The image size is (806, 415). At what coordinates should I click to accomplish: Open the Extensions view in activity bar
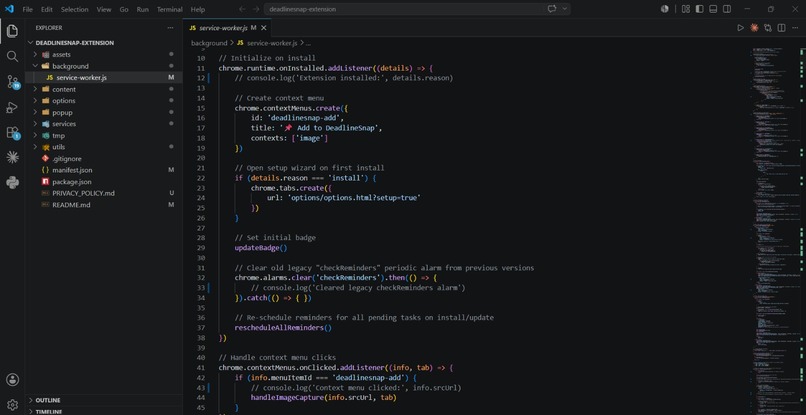(x=12, y=133)
